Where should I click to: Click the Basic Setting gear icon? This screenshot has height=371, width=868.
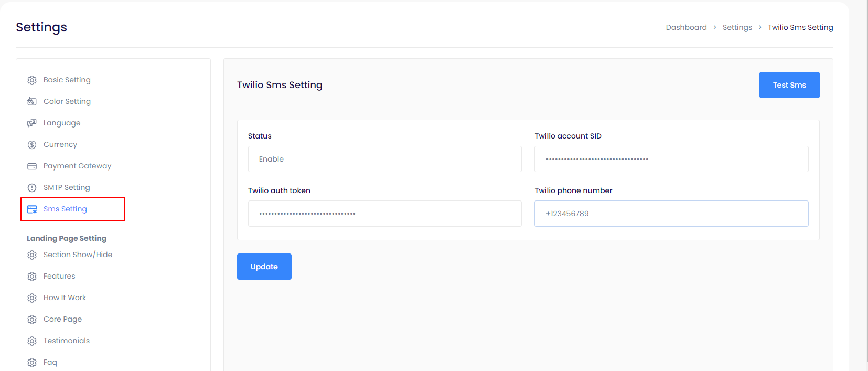32,80
